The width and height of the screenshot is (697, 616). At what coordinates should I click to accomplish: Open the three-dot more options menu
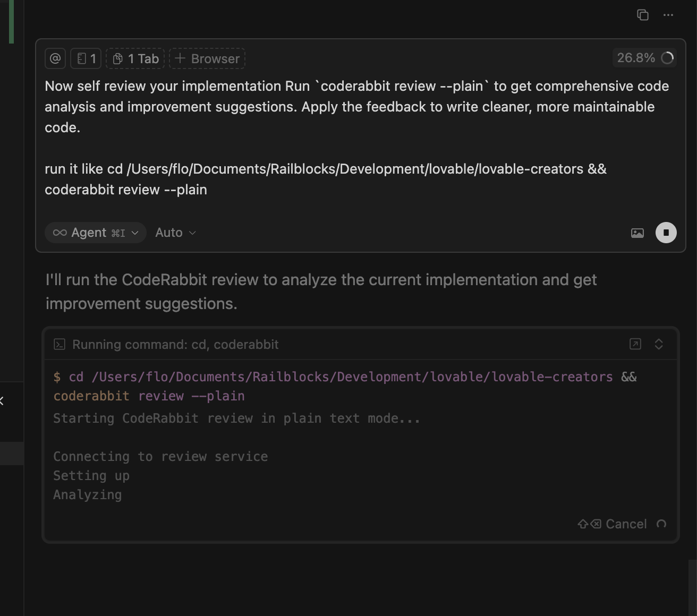point(668,15)
